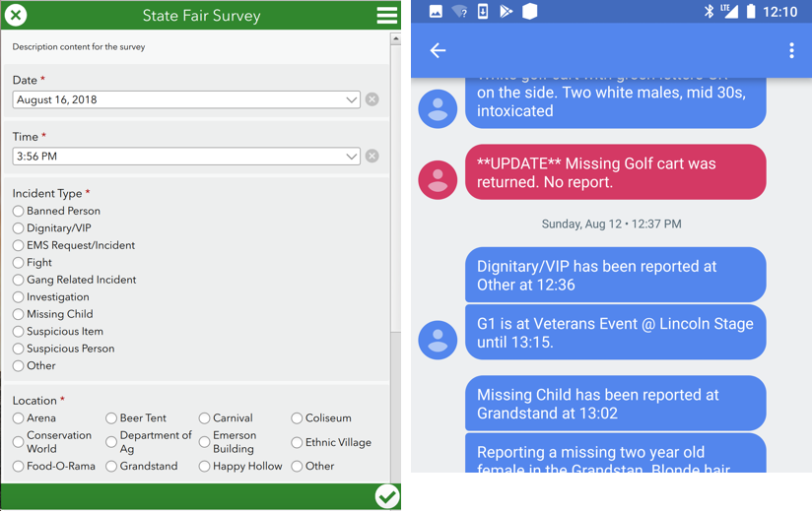Choose Carnival location
812x511 pixels.
(x=205, y=417)
